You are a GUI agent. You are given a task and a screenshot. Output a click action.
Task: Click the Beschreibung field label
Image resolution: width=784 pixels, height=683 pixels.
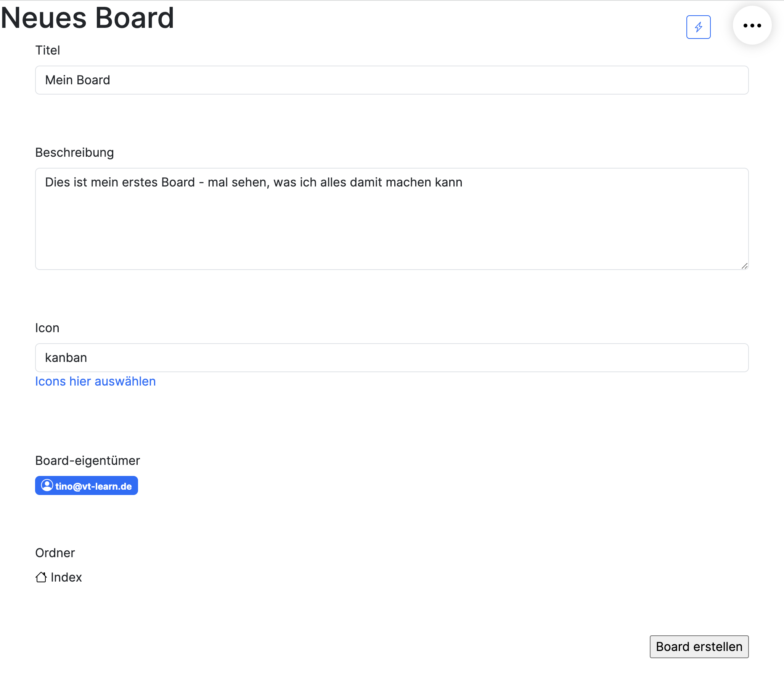tap(74, 152)
